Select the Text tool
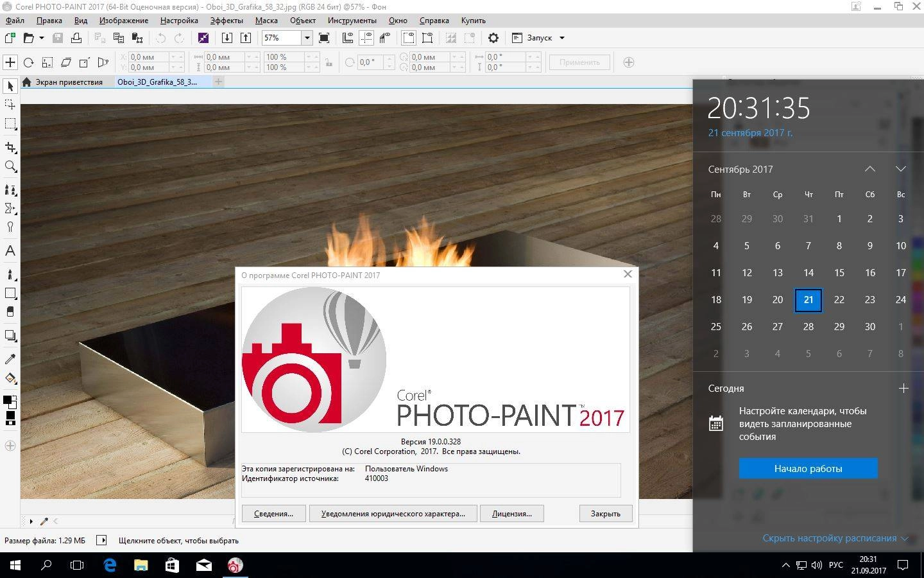Image resolution: width=924 pixels, height=578 pixels. 10,250
